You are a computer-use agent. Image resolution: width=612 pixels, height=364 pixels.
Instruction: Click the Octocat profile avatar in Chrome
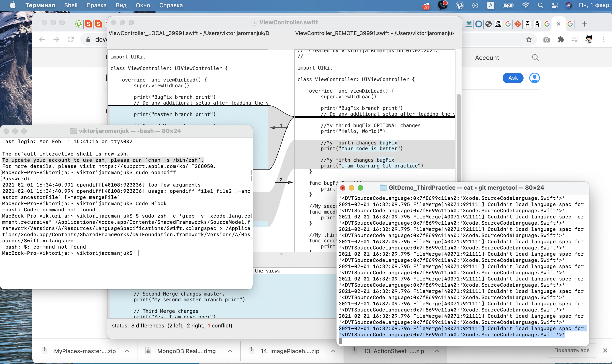pos(589,39)
